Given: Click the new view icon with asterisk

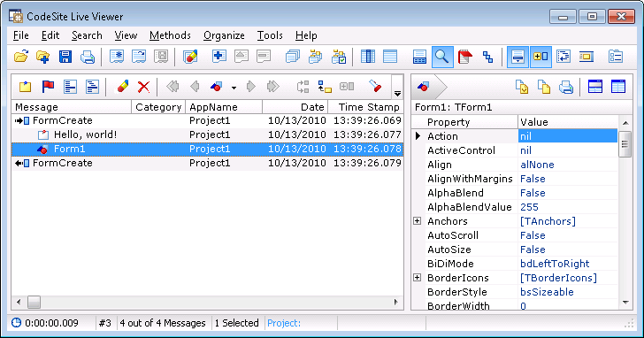Looking at the screenshot, I should pyautogui.click(x=117, y=57).
